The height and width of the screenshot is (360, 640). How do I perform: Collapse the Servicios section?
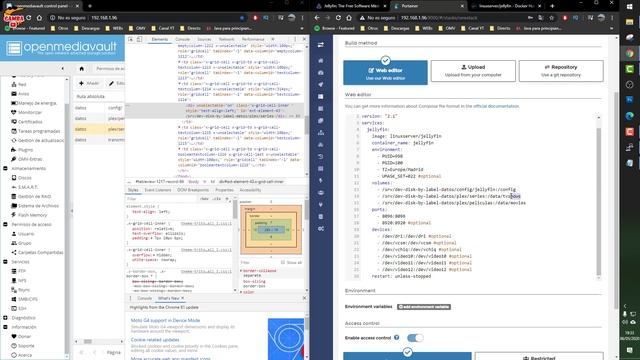click(x=5, y=262)
